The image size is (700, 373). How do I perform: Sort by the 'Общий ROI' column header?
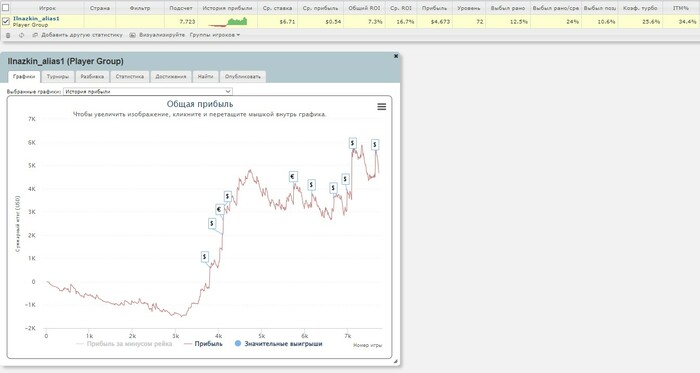click(x=364, y=8)
